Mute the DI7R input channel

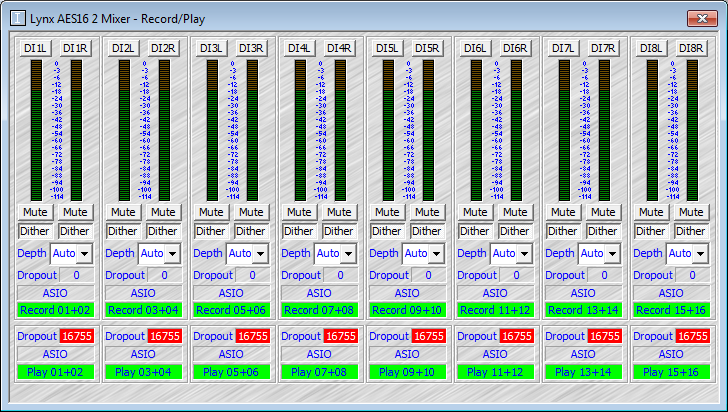(603, 212)
